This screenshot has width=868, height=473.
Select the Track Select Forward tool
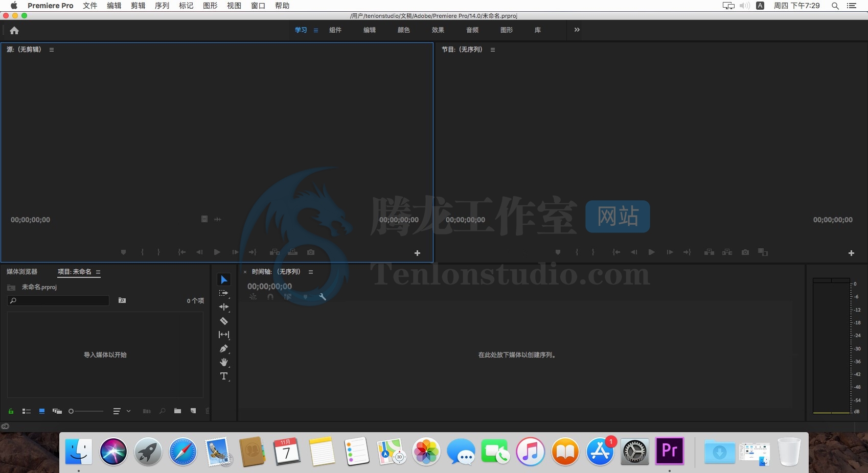point(224,293)
